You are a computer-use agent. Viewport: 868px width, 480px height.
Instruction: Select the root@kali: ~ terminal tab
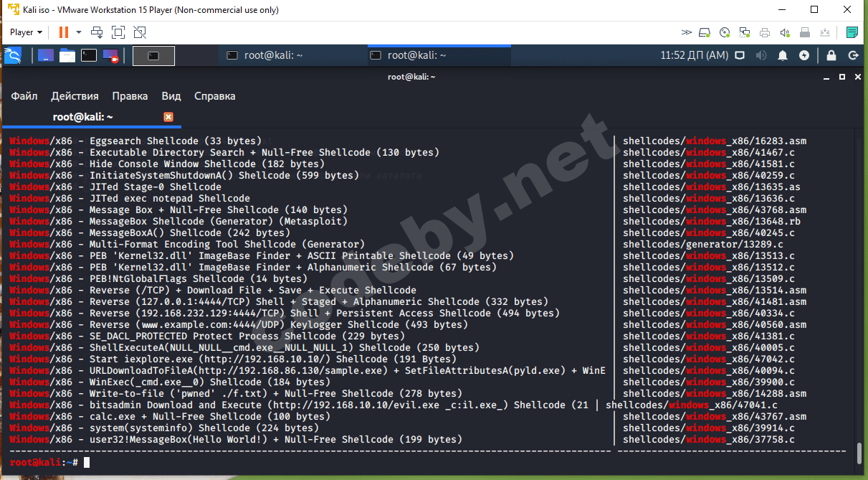(91, 117)
